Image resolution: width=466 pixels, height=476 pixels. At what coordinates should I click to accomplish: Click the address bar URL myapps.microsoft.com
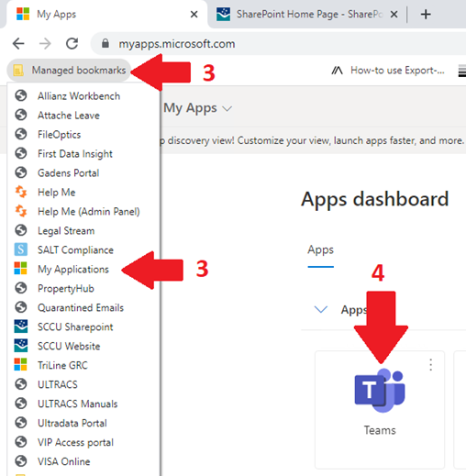pyautogui.click(x=177, y=44)
